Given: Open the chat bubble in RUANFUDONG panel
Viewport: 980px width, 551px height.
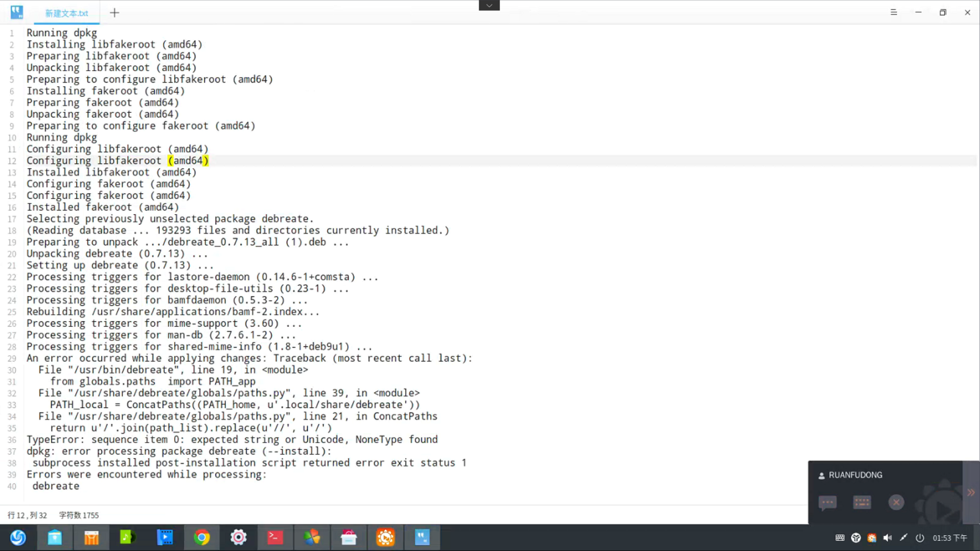Looking at the screenshot, I should click(828, 503).
